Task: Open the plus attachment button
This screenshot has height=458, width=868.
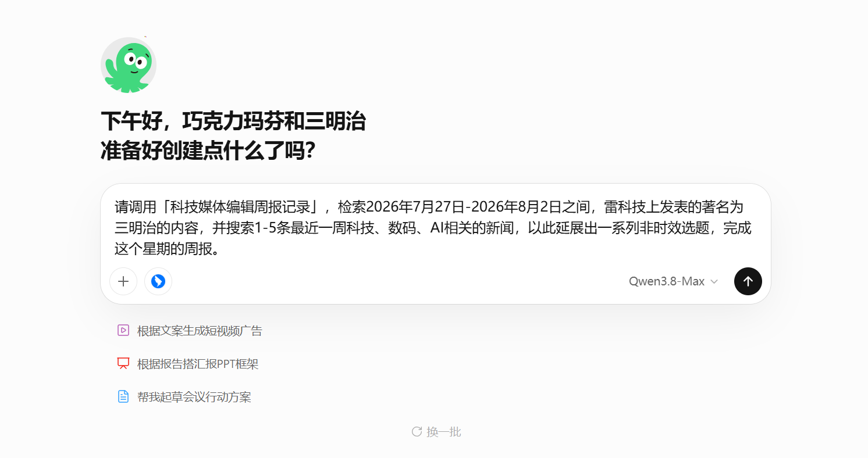Action: click(123, 281)
